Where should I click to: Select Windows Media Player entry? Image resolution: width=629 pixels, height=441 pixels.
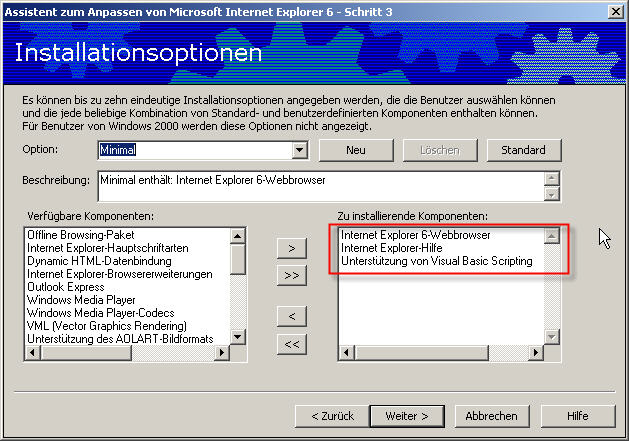(81, 300)
